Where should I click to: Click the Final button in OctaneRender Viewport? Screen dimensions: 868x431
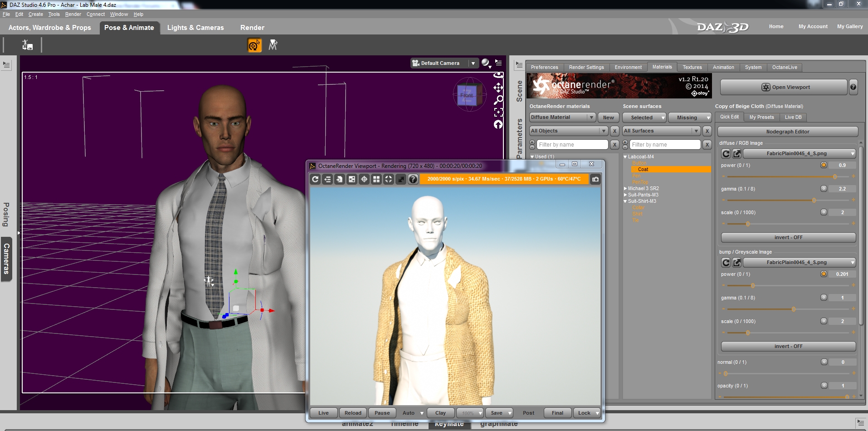point(557,413)
